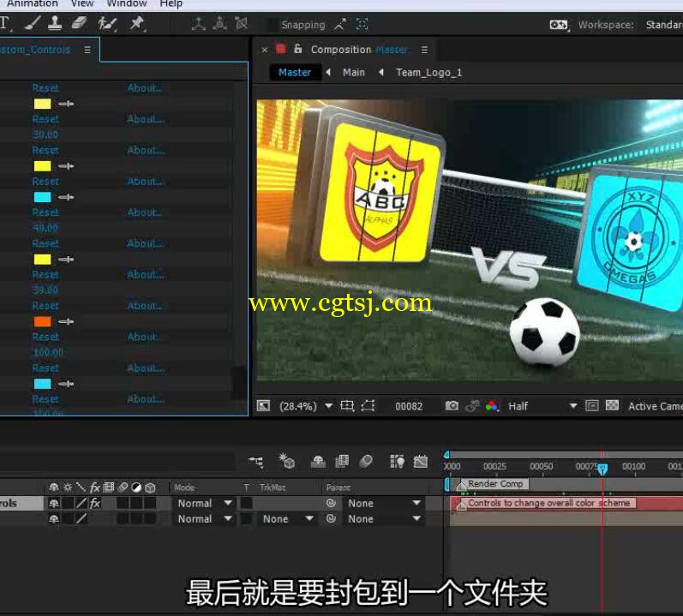Open the Composition panel hamburger menu

tap(424, 50)
